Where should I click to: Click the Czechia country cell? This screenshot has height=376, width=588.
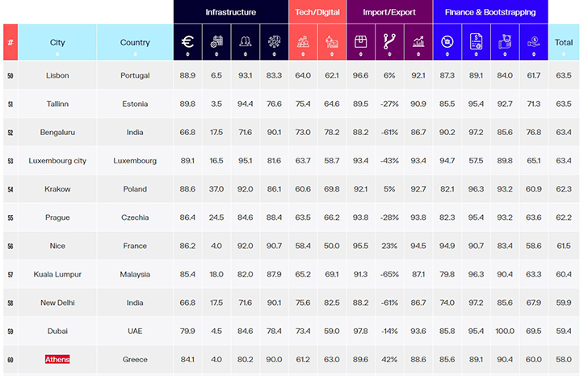135,218
